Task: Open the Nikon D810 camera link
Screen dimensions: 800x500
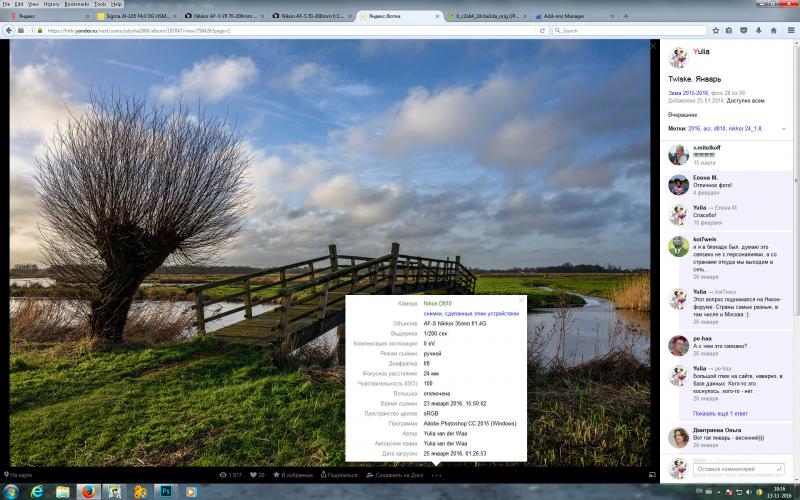Action: [437, 304]
